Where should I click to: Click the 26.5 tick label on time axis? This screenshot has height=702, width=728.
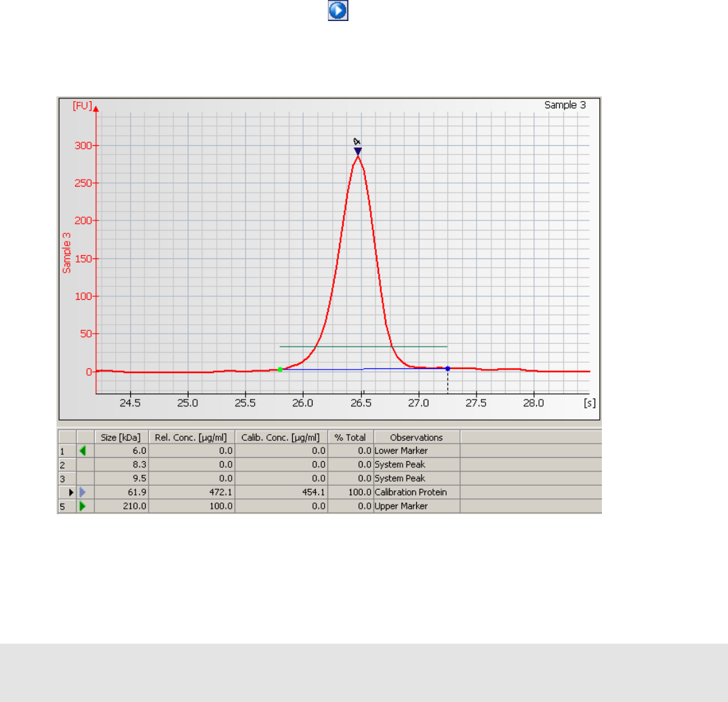[361, 403]
